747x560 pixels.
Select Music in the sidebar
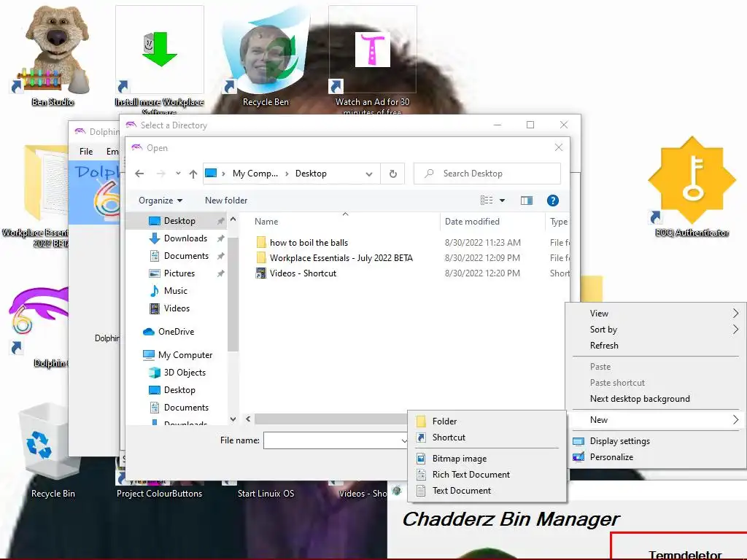(175, 291)
